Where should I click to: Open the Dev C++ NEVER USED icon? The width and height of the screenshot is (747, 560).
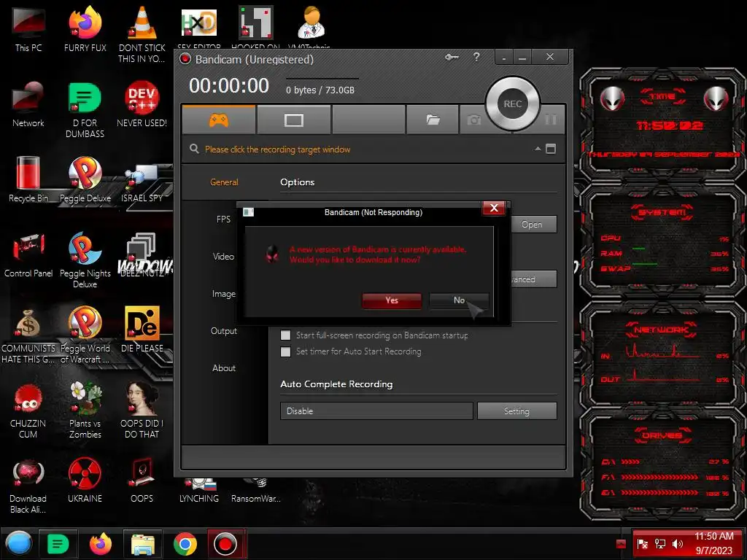tap(142, 104)
